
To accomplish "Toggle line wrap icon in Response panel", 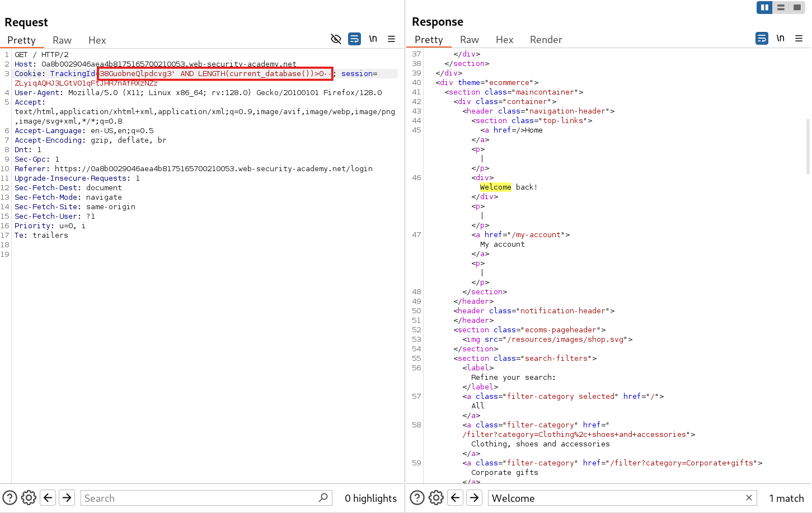I will 762,38.
